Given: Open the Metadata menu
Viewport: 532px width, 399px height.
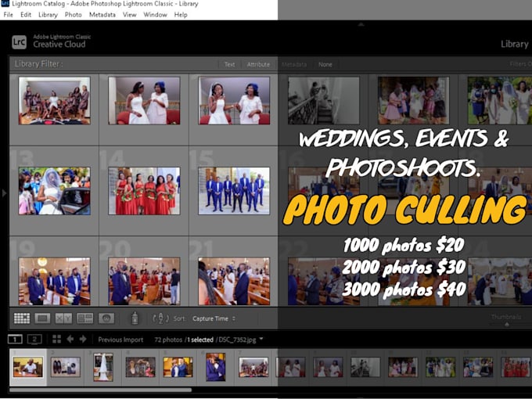Looking at the screenshot, I should (102, 15).
